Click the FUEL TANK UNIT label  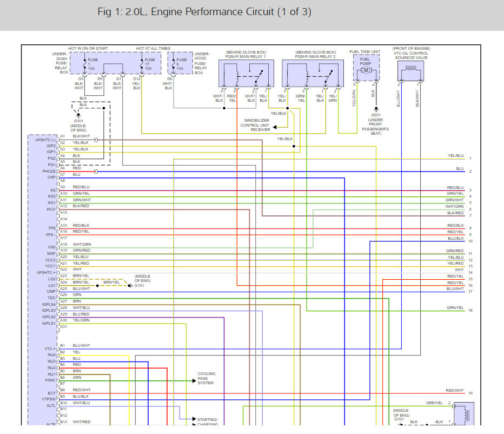pyautogui.click(x=365, y=52)
